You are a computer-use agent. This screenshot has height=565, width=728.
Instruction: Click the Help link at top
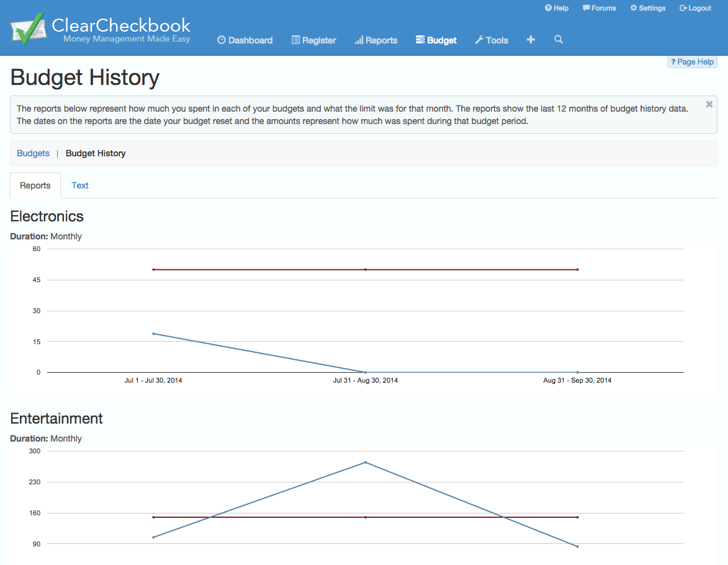click(x=557, y=8)
